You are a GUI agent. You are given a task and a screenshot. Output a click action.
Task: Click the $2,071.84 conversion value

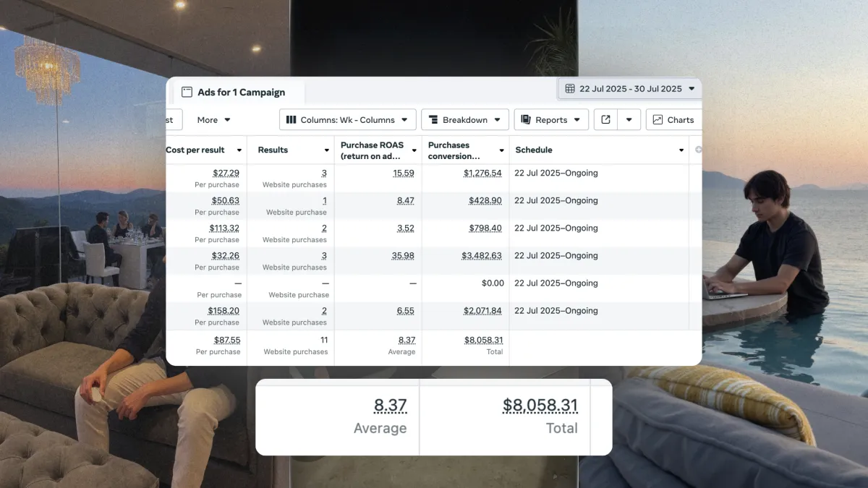click(482, 311)
